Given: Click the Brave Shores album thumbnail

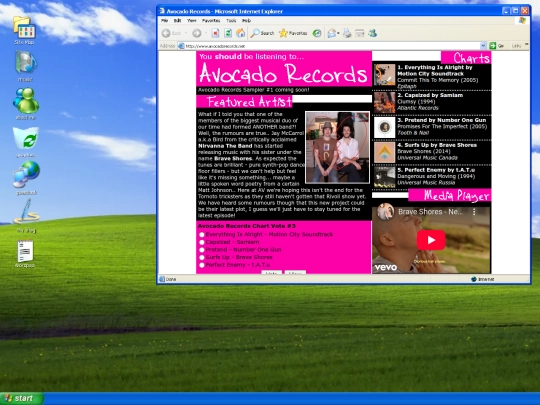Looking at the screenshot, I should click(384, 152).
